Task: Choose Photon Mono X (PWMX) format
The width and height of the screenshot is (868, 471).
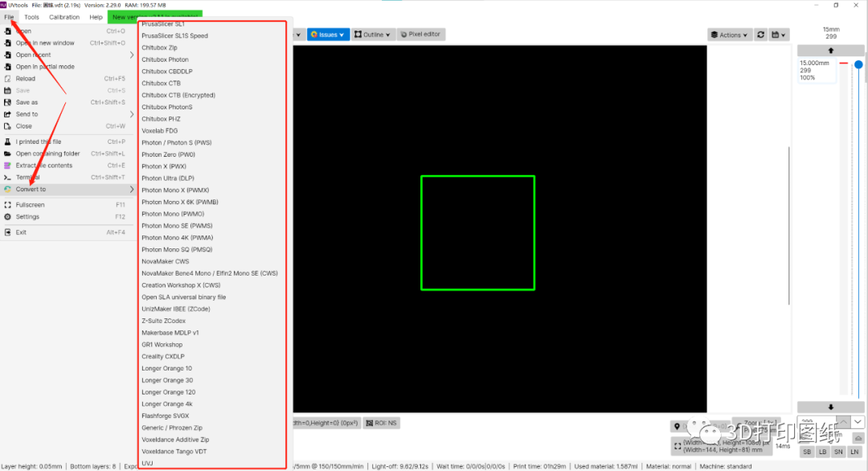Action: click(175, 190)
